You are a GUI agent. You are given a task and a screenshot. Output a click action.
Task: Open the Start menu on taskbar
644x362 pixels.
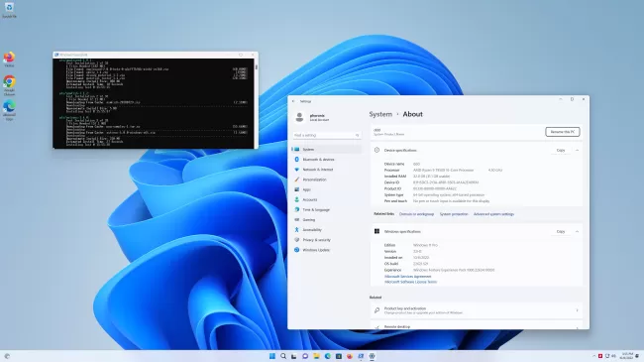(x=271, y=356)
